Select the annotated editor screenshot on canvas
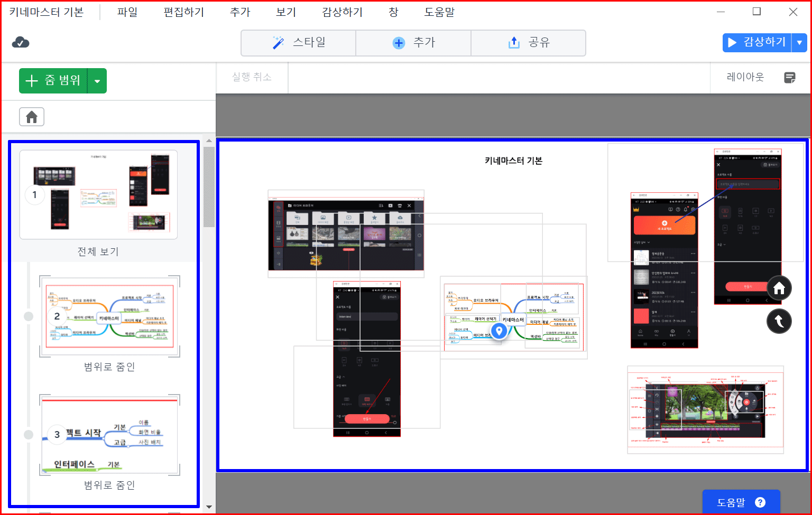Screen dimensions: 812x515 click(705, 410)
